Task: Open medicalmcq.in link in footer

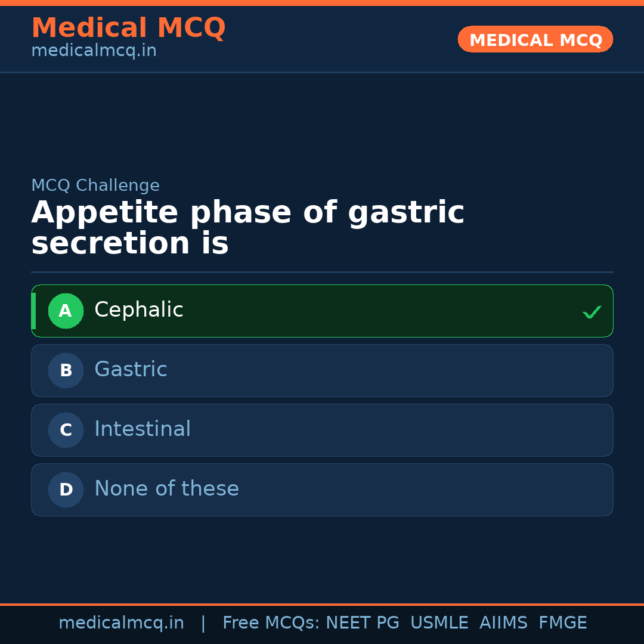Action: click(x=121, y=623)
